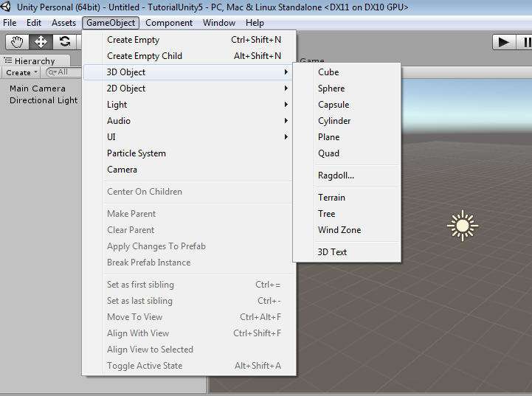Open the Window menu
532x396 pixels.
click(x=219, y=23)
